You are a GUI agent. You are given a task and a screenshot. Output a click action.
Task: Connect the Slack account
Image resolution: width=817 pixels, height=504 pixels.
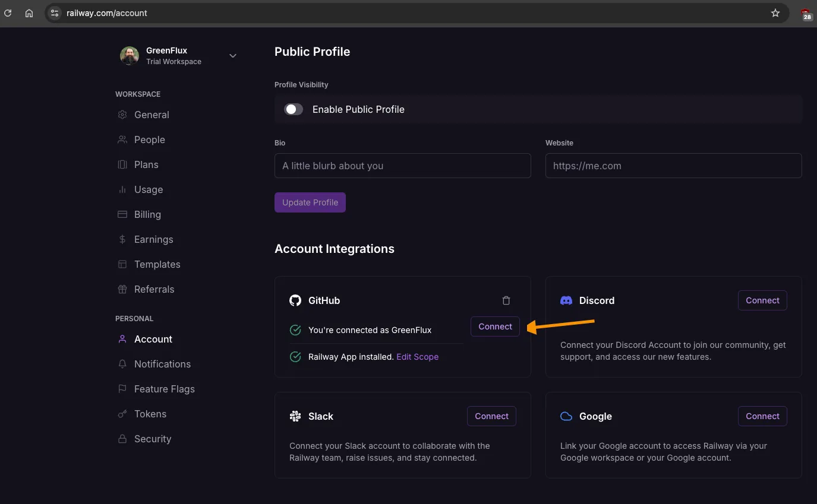click(491, 416)
